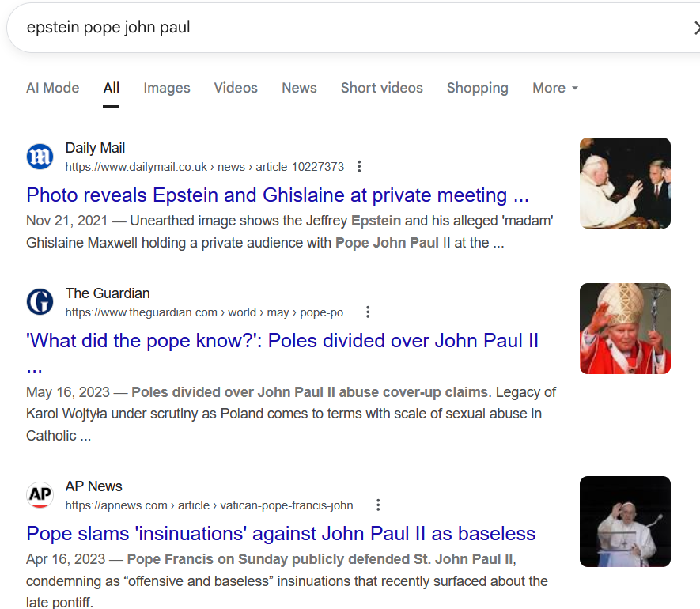Screen dimensions: 700x609
Task: Click the AP News site favicon
Action: point(40,494)
